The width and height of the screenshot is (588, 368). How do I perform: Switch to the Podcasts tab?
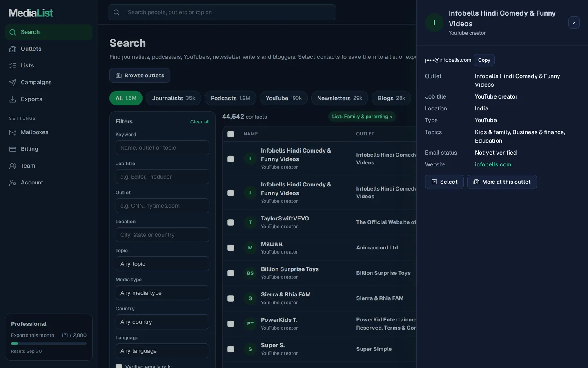click(x=230, y=98)
